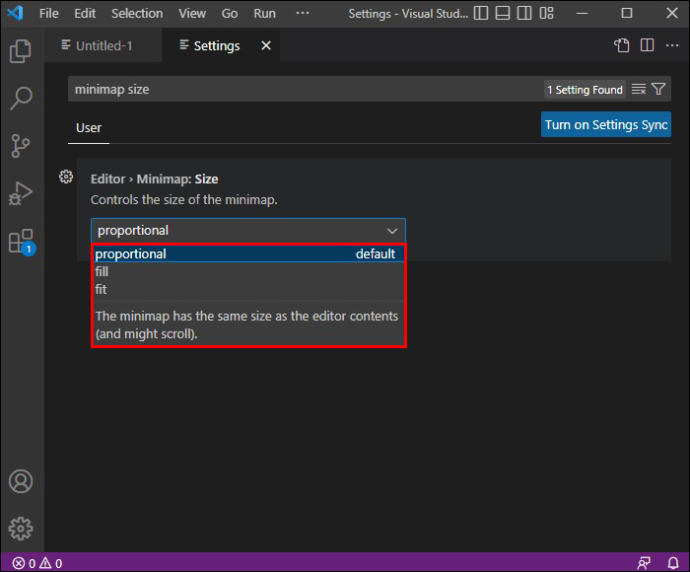Screen dimensions: 690x572
Task: Open the Edit menu
Action: tap(85, 14)
